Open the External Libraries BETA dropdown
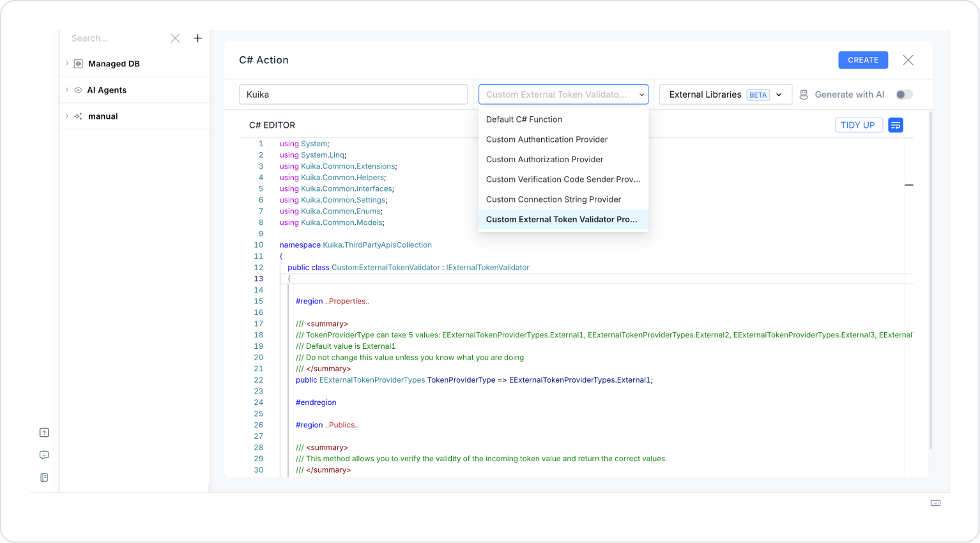This screenshot has height=543, width=980. [x=726, y=95]
